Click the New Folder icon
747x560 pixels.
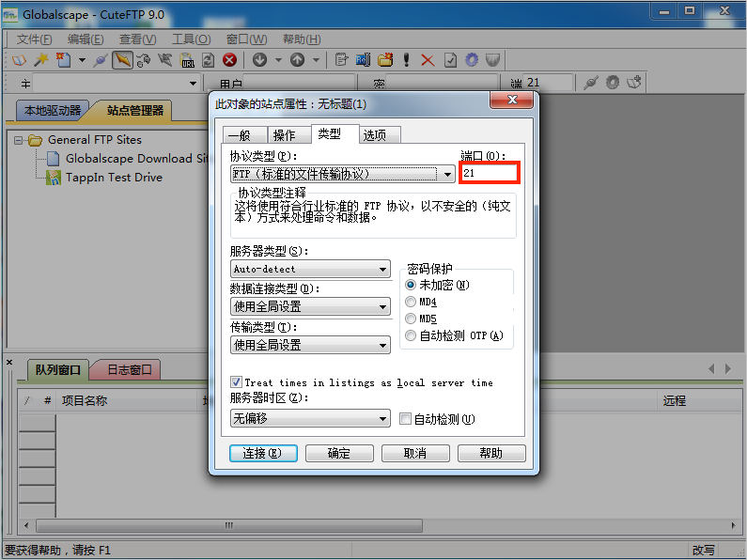385,60
